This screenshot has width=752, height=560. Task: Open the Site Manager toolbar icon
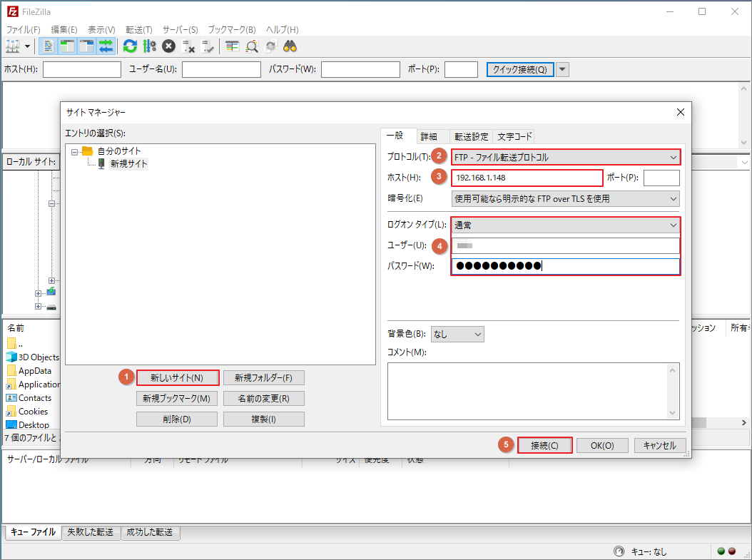coord(12,46)
